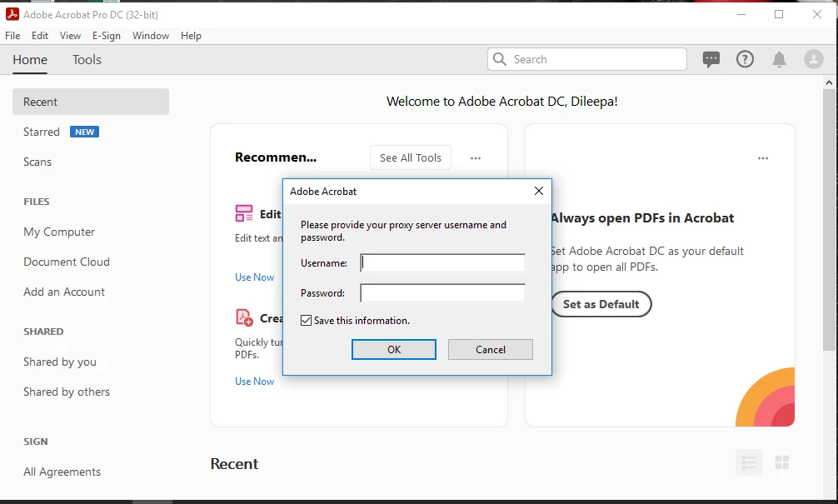838x504 pixels.
Task: Open the Edit menu
Action: pos(39,36)
